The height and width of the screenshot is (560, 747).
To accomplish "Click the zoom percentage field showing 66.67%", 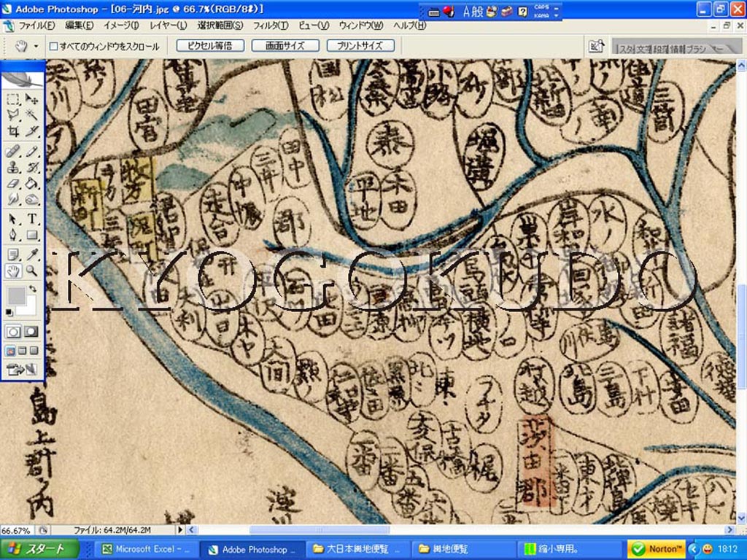I will pyautogui.click(x=17, y=530).
